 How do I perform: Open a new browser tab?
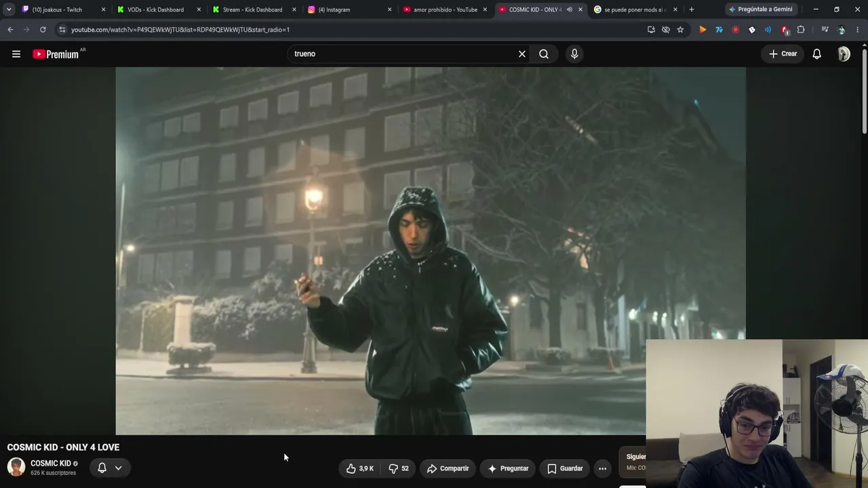692,9
